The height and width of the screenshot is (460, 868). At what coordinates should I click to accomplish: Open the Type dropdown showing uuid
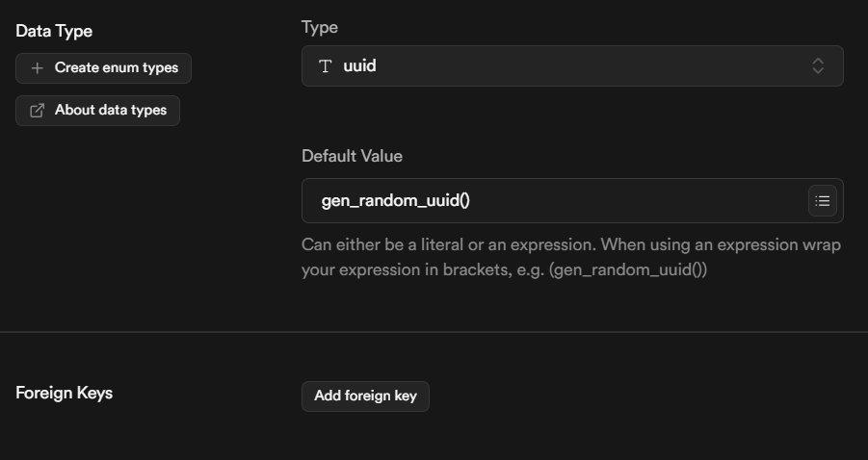click(x=571, y=66)
